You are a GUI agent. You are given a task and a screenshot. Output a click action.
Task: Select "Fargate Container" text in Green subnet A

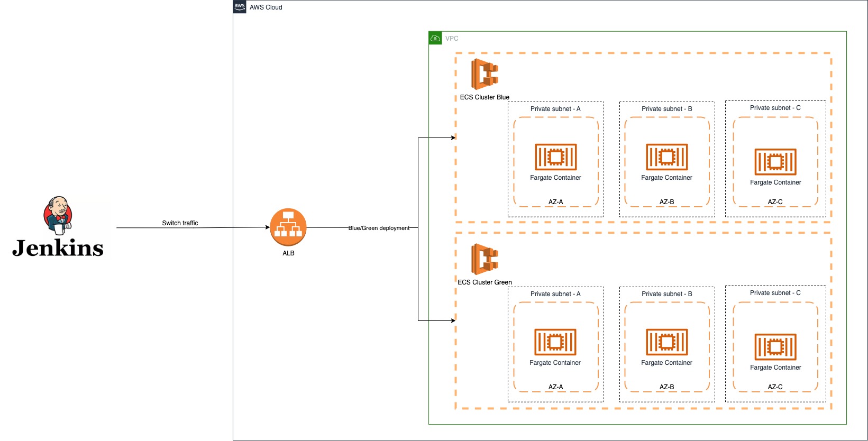555,363
